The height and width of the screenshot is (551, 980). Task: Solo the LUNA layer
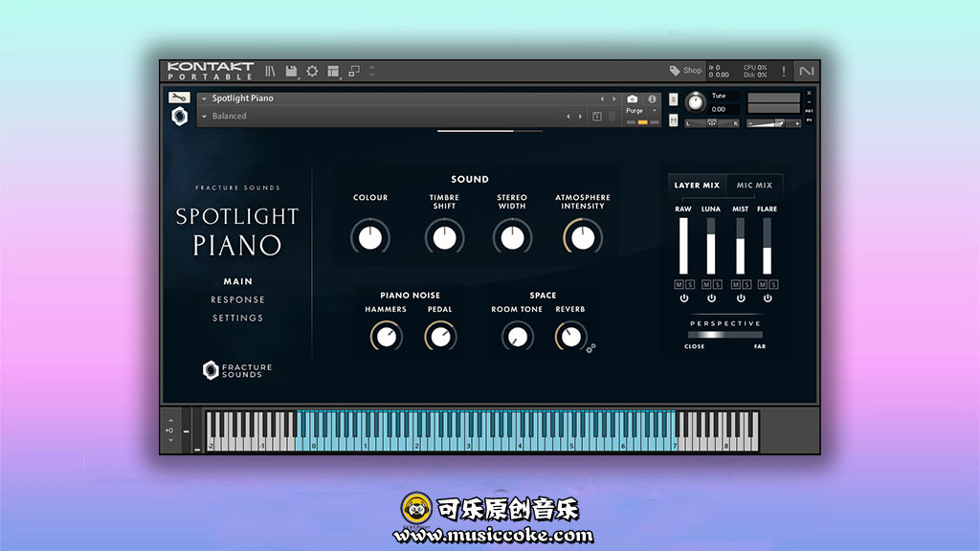718,284
